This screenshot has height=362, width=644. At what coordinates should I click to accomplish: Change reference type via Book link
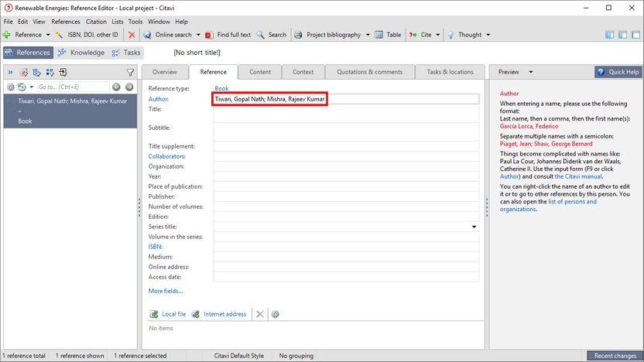pos(221,88)
